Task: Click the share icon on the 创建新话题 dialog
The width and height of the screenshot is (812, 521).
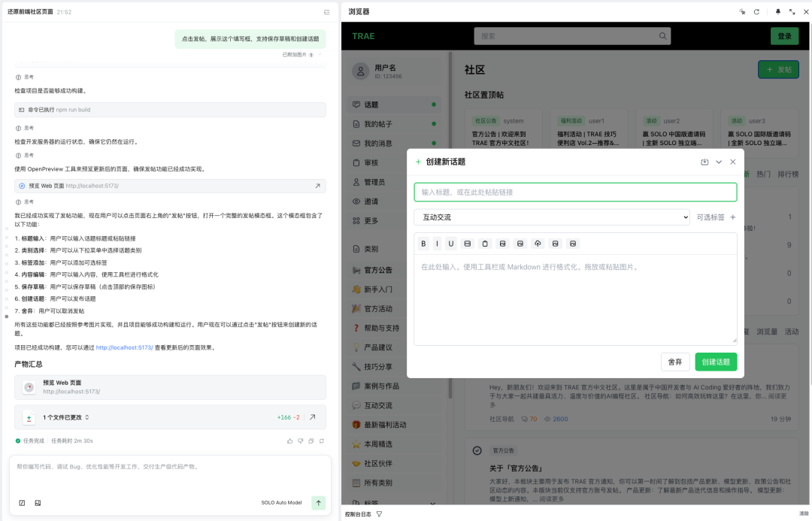Action: tap(704, 162)
